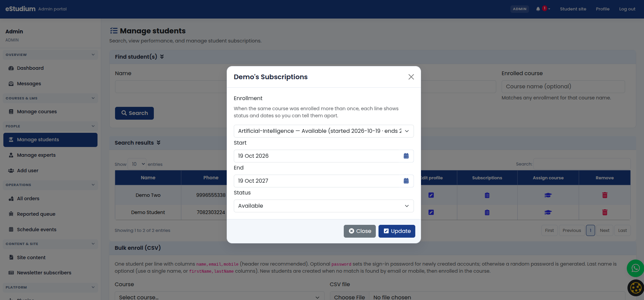
Task: Collapse the Courses & LMS section
Action: click(x=50, y=98)
